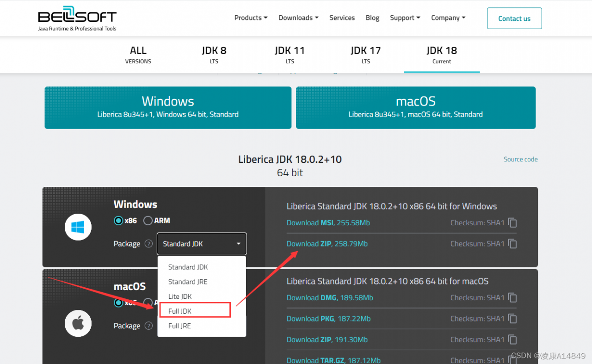
Task: Click the big Windows Liberica 8u345+1 button
Action: 168,107
